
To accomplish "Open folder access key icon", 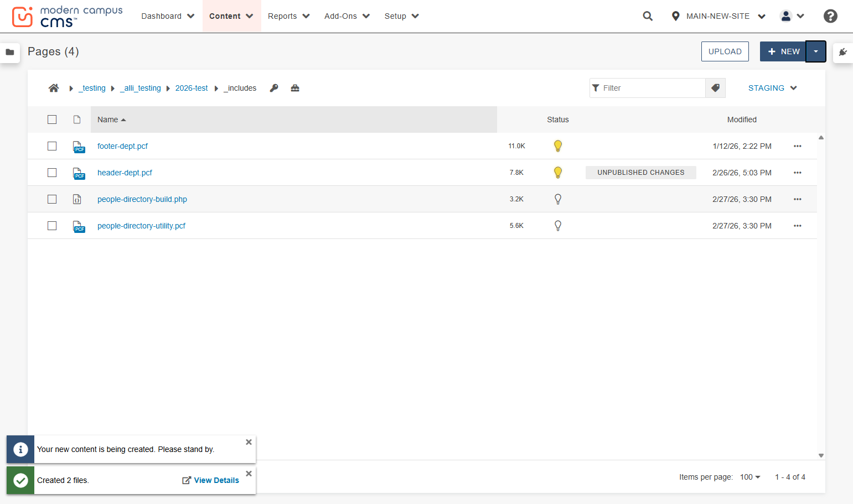I will (274, 88).
